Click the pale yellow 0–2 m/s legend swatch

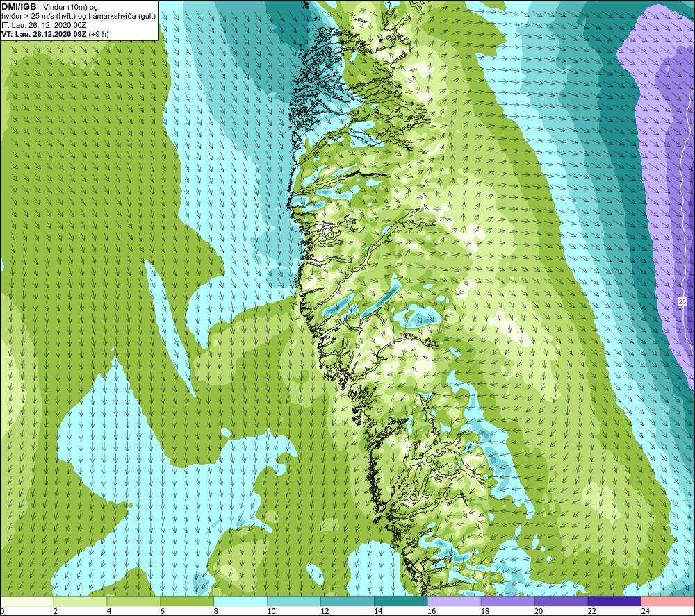(x=27, y=601)
